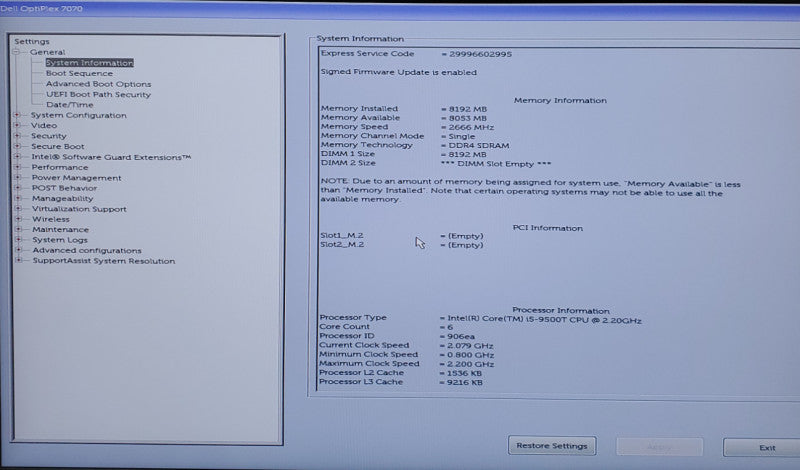The width and height of the screenshot is (800, 470).
Task: Click the Processor L3 Cache 9216 KB
Action: coord(464,382)
